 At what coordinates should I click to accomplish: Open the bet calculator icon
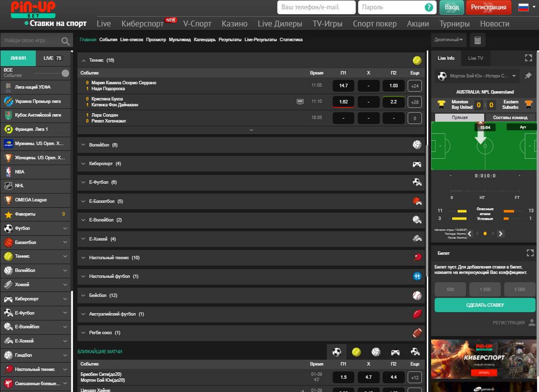click(478, 40)
